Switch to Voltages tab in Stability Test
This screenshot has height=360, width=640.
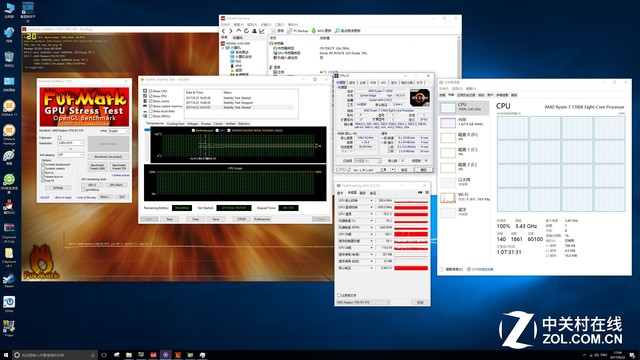pyautogui.click(x=193, y=124)
